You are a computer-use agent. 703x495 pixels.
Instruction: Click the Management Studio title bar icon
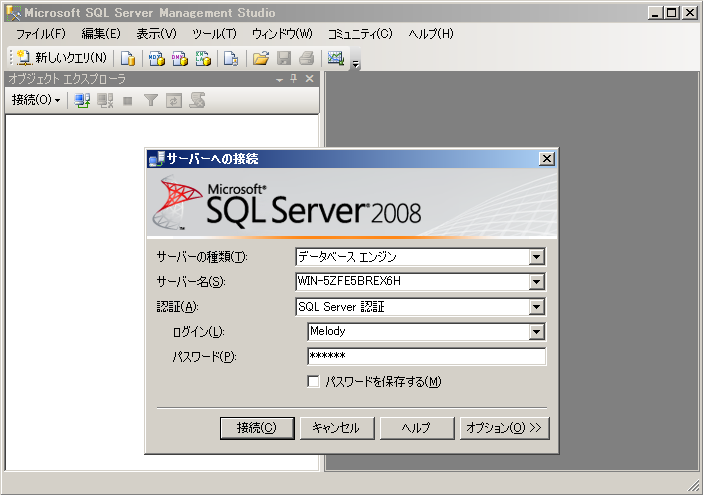13,13
